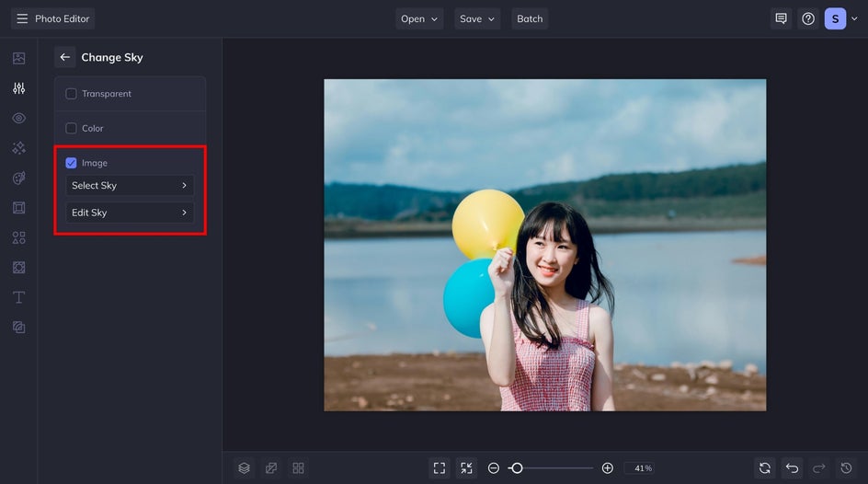This screenshot has height=484, width=868.
Task: Expand the Edit Sky option
Action: 130,213
